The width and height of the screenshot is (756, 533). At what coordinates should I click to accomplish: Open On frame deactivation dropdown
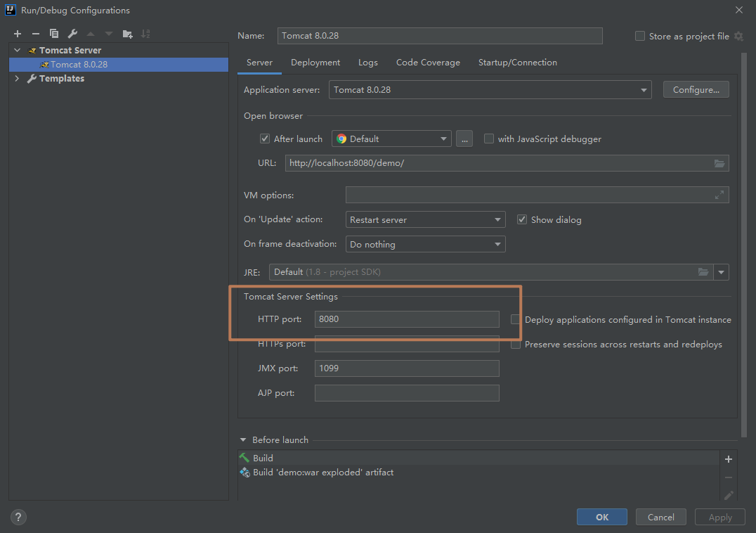coord(425,244)
